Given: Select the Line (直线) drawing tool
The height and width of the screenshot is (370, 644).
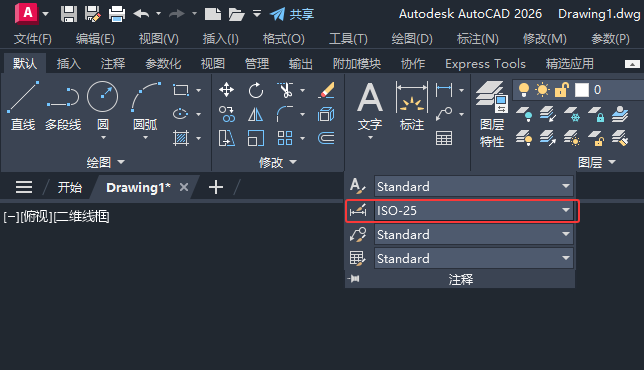Looking at the screenshot, I should pyautogui.click(x=23, y=106).
